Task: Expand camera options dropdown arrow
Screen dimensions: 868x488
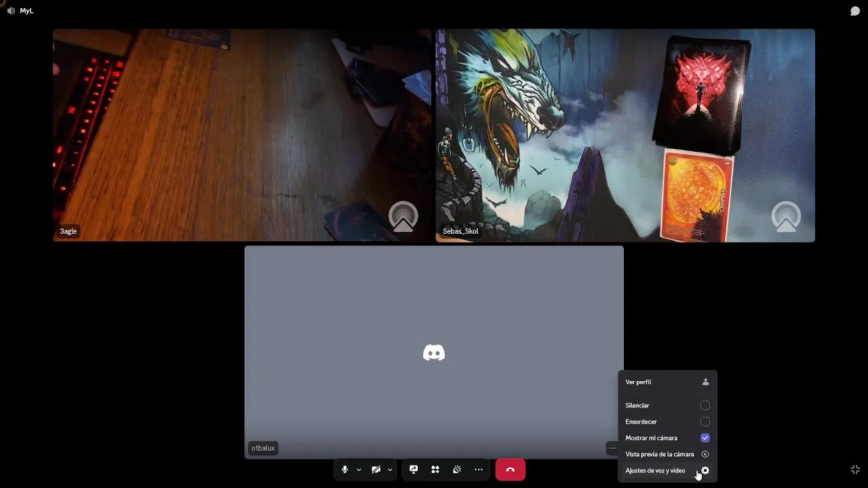Action: point(390,470)
